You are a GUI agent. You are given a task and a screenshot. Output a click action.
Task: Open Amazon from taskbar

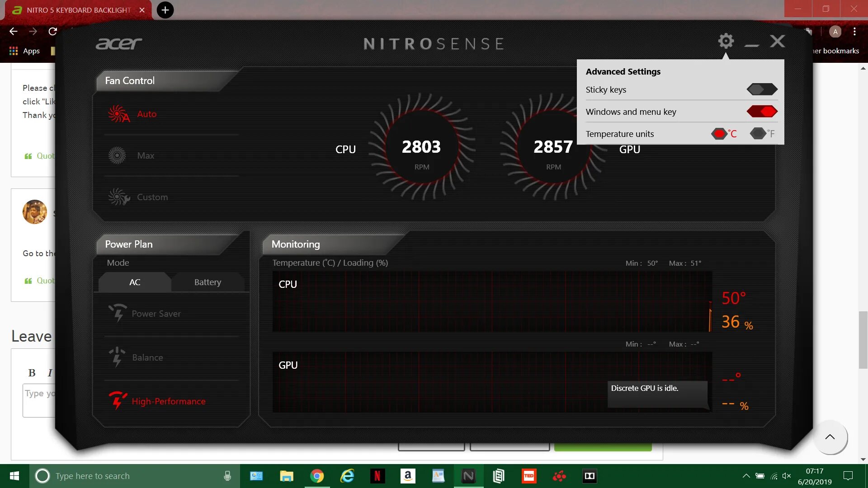[x=408, y=476]
